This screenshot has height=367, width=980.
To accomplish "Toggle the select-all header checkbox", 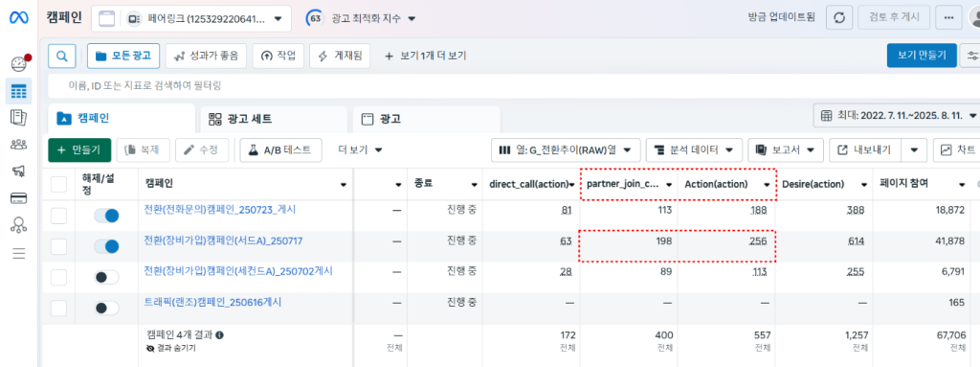I will point(58,184).
